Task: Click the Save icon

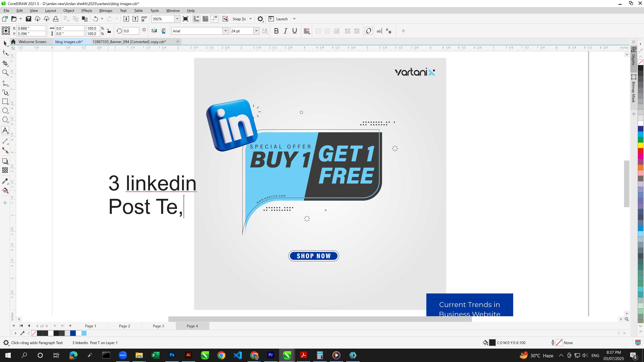Action: [29, 19]
